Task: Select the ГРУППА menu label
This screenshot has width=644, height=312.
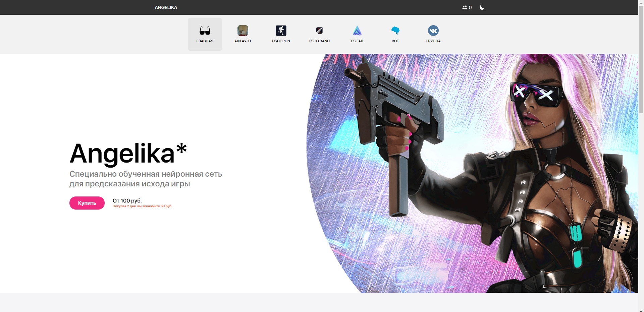Action: point(433,41)
